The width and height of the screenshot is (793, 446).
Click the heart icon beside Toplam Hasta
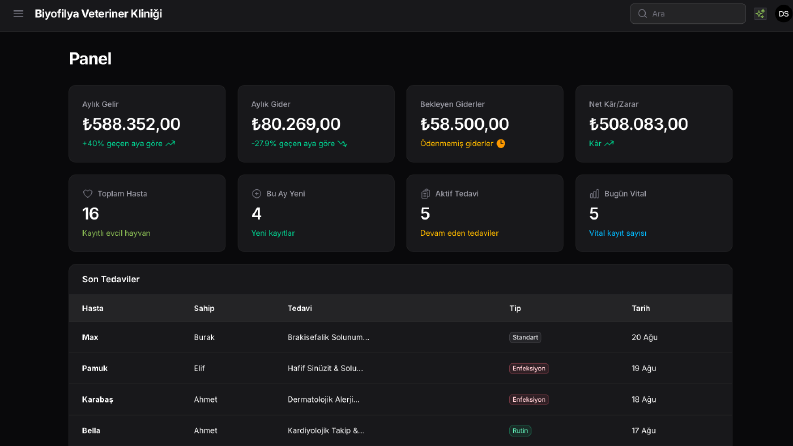click(x=87, y=194)
